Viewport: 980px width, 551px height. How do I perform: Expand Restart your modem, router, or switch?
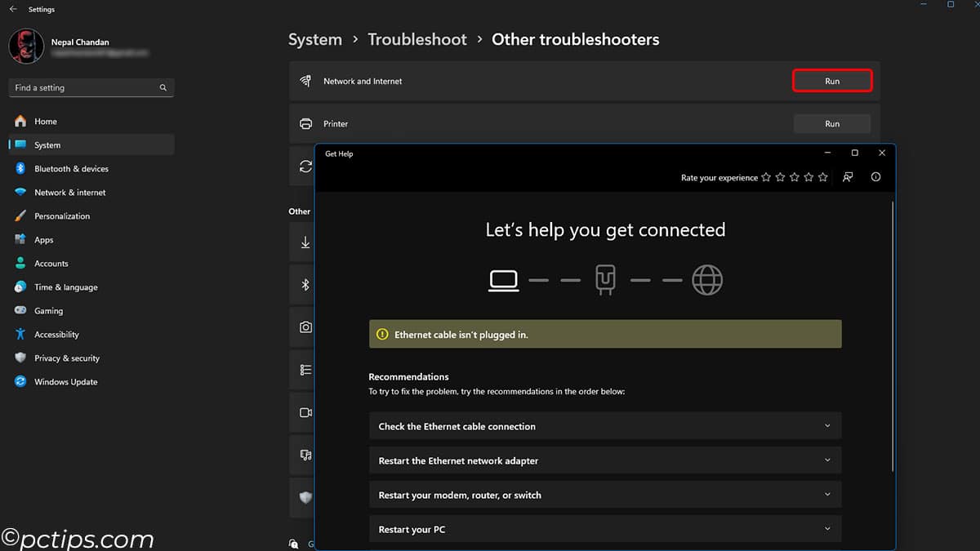click(605, 495)
